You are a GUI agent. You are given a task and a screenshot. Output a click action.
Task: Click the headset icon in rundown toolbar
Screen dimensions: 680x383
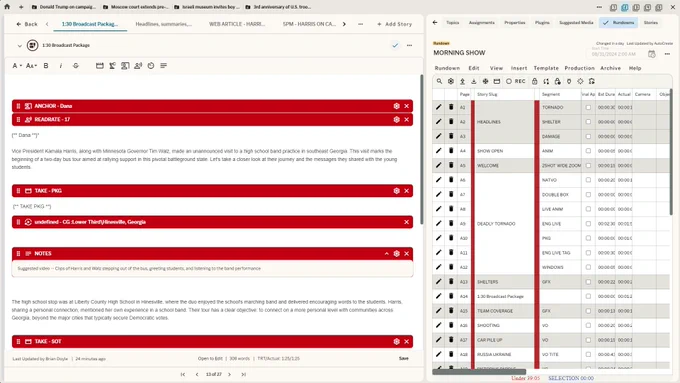pos(592,81)
